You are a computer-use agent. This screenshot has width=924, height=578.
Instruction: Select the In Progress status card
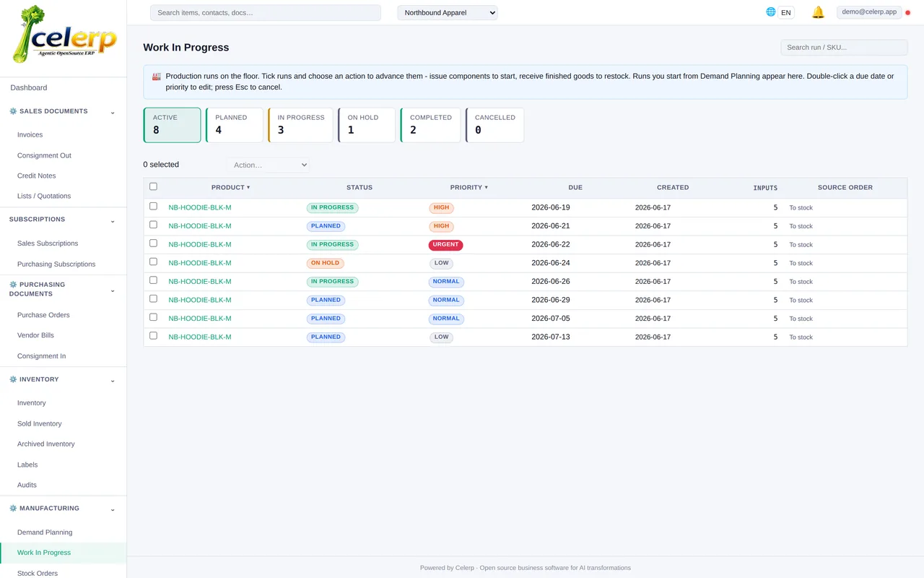point(300,125)
